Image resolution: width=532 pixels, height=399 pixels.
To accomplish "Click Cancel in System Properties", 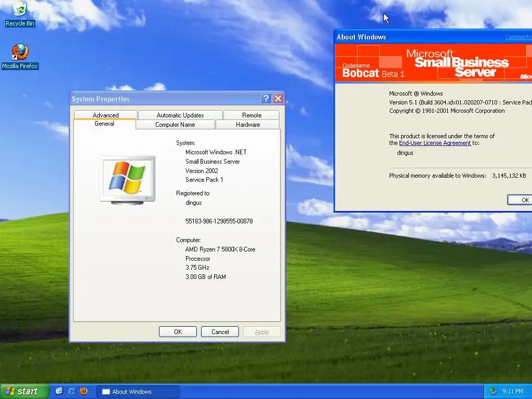I will coord(220,332).
